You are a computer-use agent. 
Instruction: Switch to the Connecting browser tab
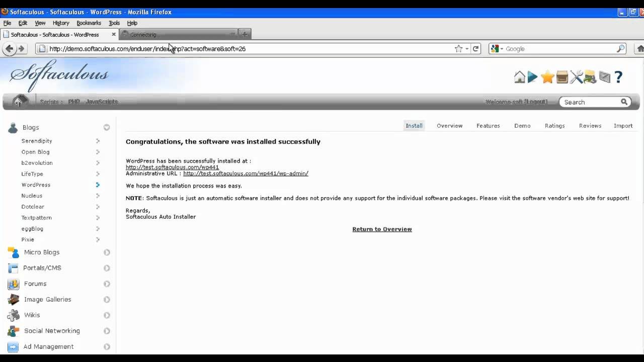coord(179,34)
